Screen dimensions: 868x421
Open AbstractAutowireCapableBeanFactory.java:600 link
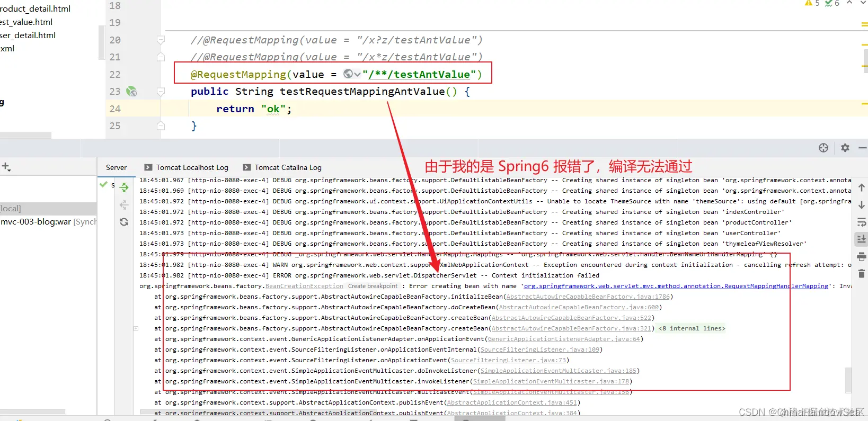(579, 307)
